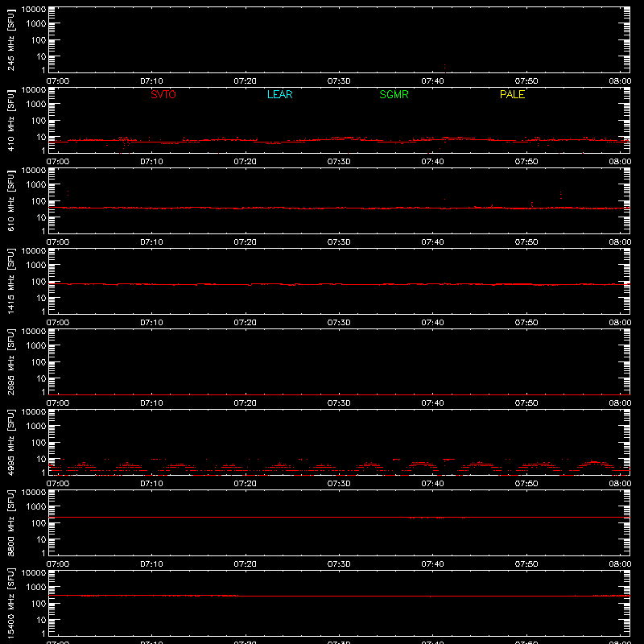Viewport: 644px width, 644px height.
Task: Click the 10 tick label of the 4995 MHz panel
Action: click(41, 459)
